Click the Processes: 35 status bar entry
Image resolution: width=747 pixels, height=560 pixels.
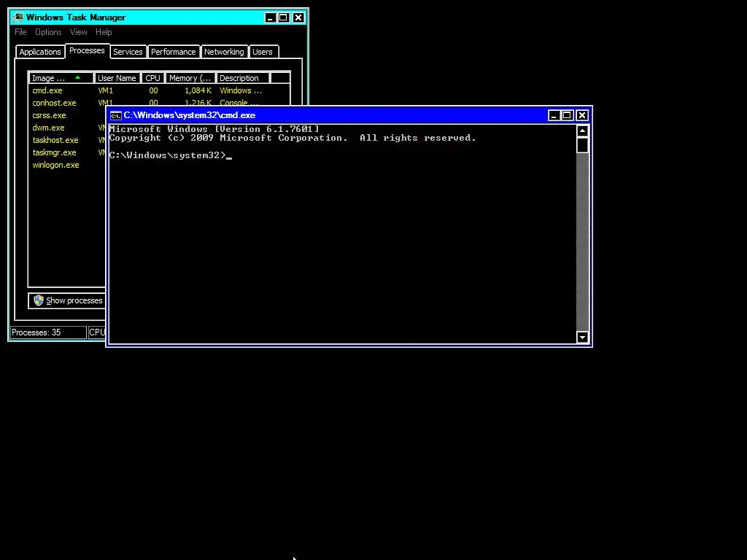[49, 332]
